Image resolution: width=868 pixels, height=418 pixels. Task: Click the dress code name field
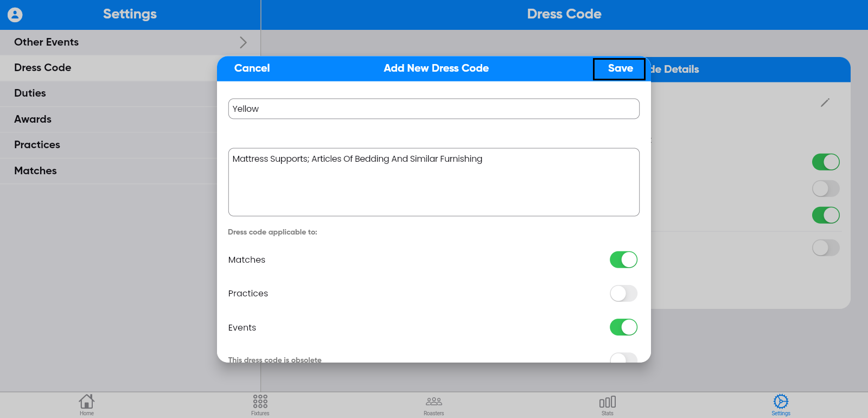point(433,109)
